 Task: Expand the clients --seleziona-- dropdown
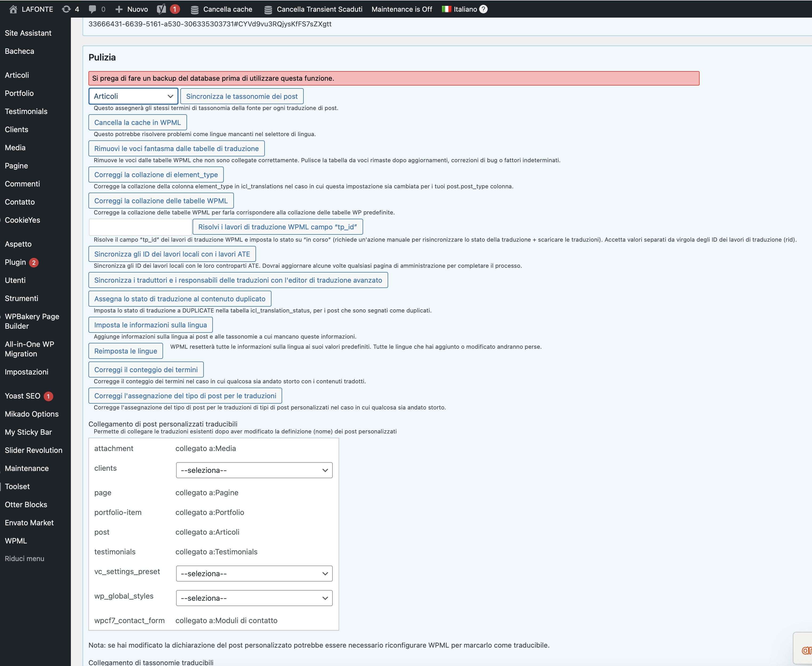click(x=254, y=470)
